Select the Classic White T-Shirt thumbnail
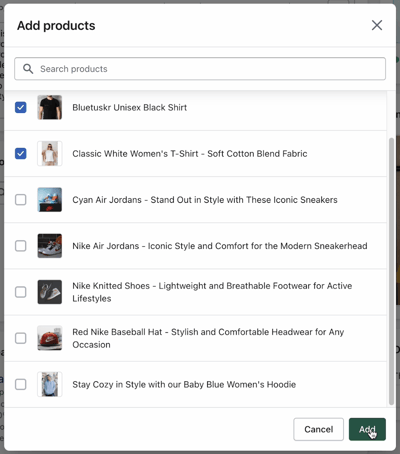The image size is (400, 454). click(50, 153)
